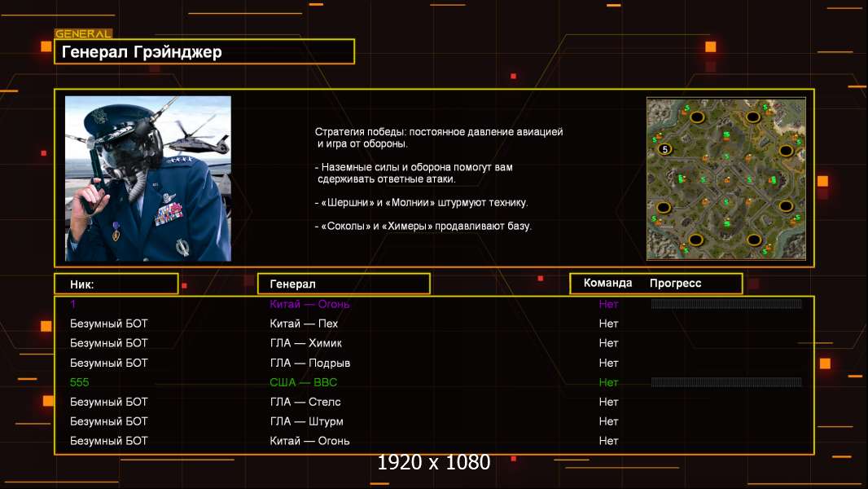This screenshot has width=868, height=489.
Task: Click the "1920 x 1080" resolution text
Action: click(x=434, y=462)
